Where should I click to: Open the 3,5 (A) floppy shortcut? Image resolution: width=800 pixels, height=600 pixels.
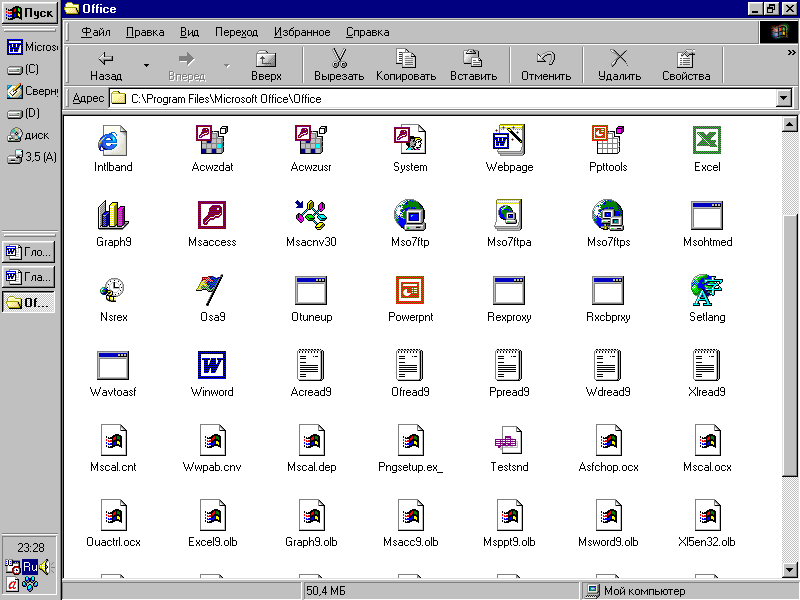point(31,157)
